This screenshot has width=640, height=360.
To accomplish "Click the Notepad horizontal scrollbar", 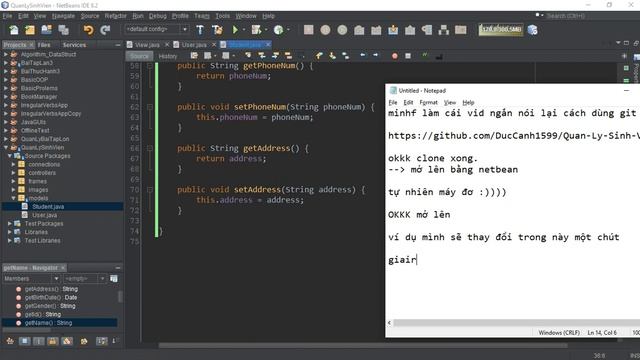I will [x=516, y=322].
